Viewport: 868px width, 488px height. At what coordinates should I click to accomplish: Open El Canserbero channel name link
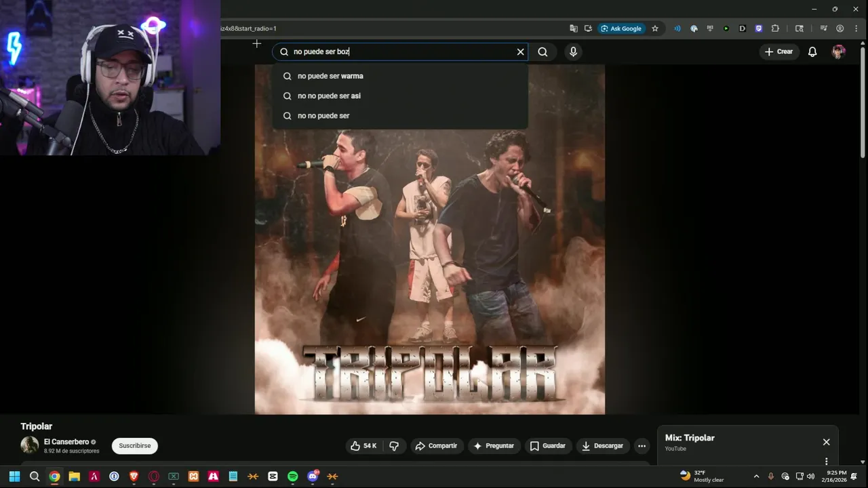click(x=66, y=442)
